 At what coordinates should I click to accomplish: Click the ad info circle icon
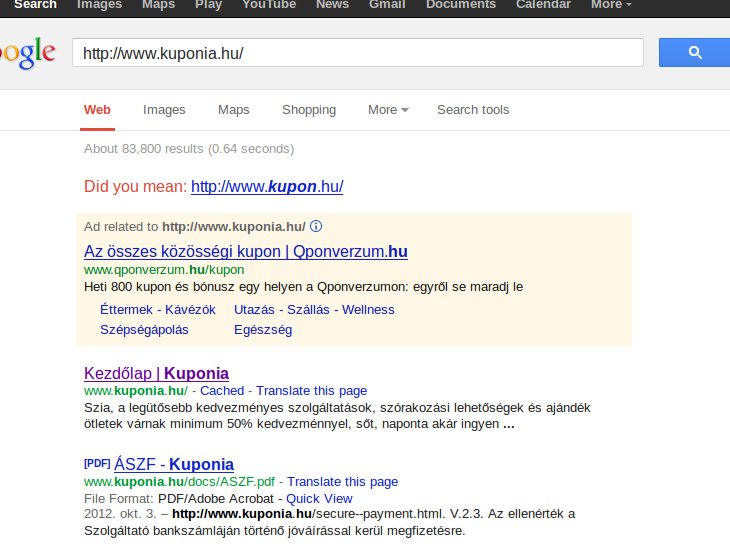pos(316,226)
